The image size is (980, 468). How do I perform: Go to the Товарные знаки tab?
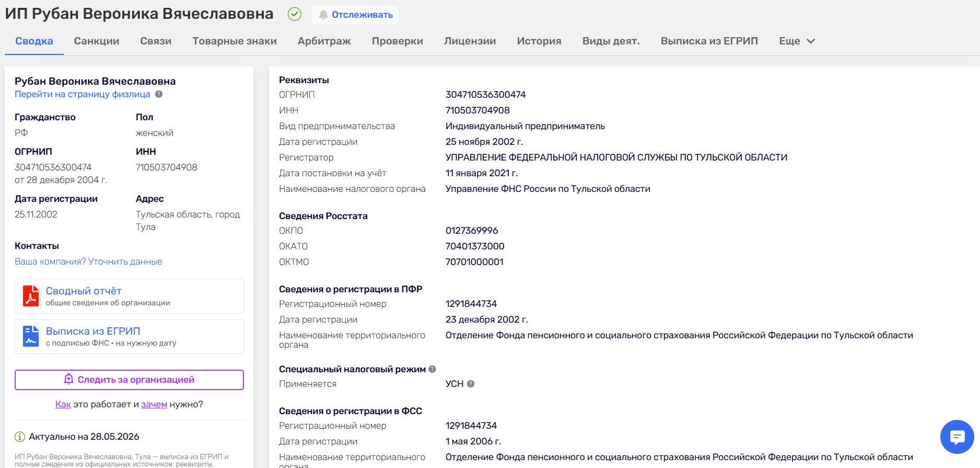click(235, 41)
